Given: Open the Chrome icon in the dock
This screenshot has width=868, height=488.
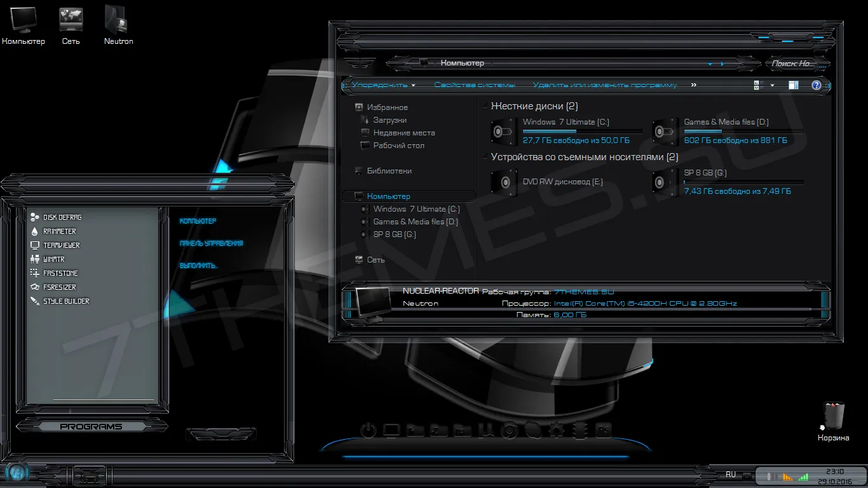Looking at the screenshot, I should [x=510, y=431].
